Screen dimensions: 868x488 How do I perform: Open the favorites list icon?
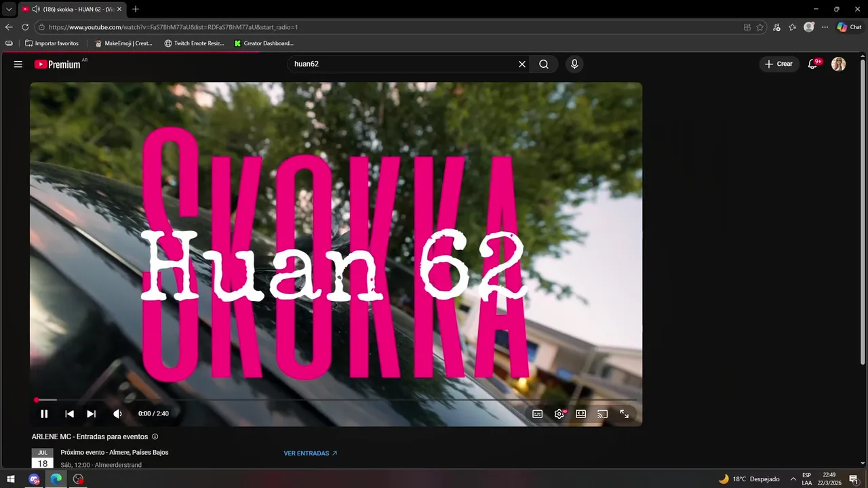click(x=793, y=27)
